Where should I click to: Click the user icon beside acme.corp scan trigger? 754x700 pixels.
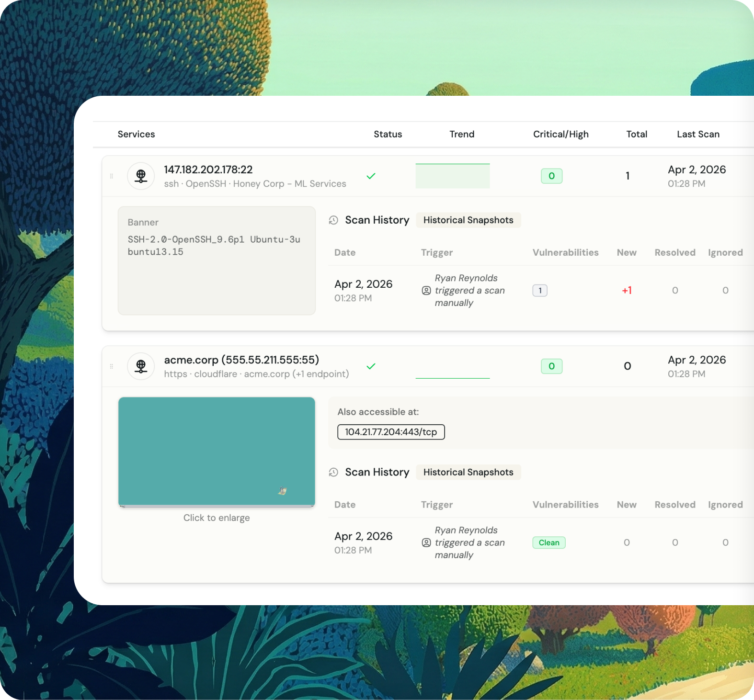[426, 543]
